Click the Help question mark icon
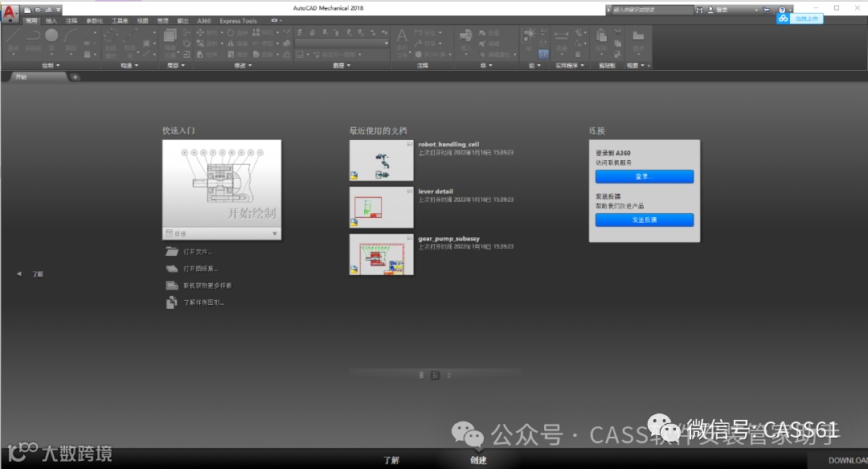This screenshot has width=868, height=469. coord(782,10)
